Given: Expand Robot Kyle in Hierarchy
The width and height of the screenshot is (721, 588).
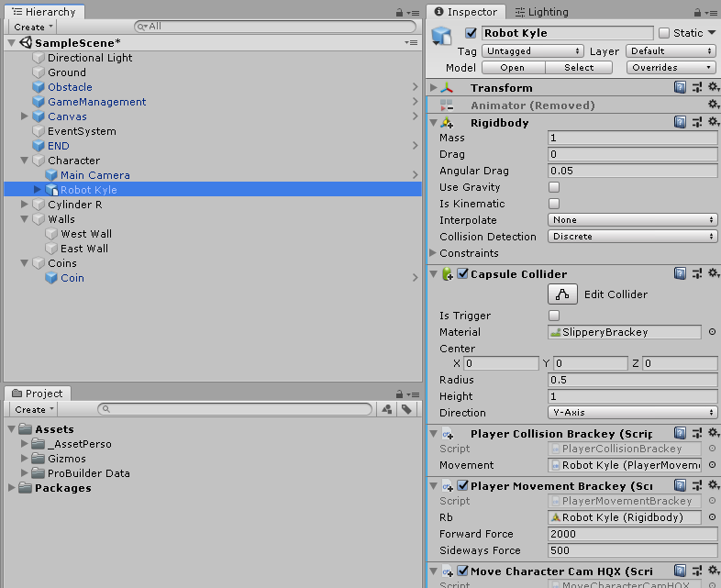Looking at the screenshot, I should [38, 189].
